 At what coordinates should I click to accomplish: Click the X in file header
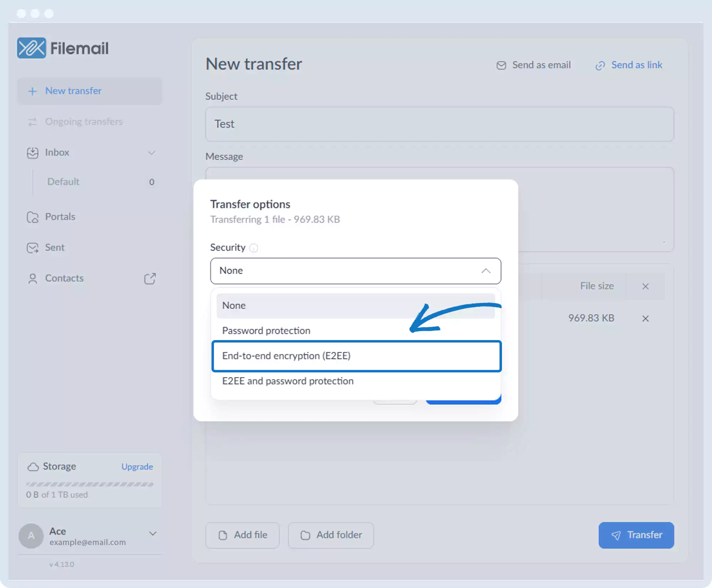(x=645, y=286)
